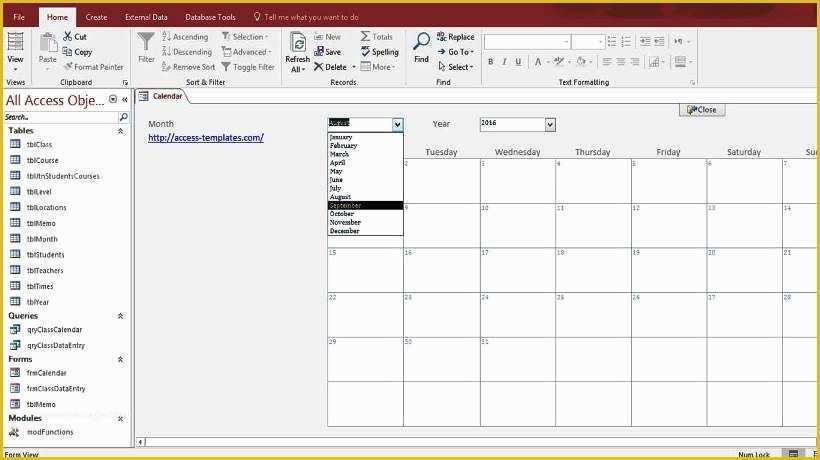Toggle Underline formatting
This screenshot has height=460, width=820.
pos(518,62)
